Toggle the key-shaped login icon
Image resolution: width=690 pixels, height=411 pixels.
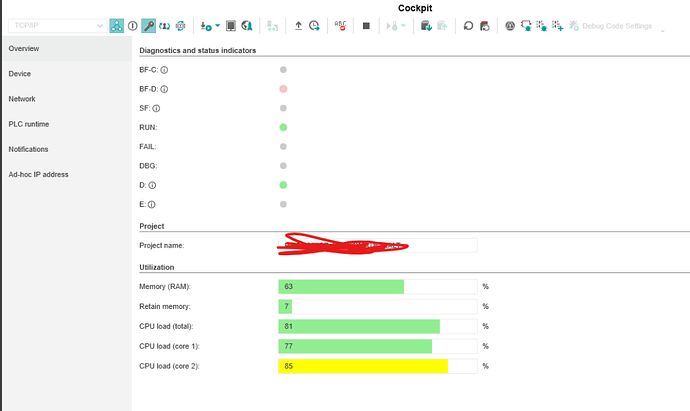[149, 26]
